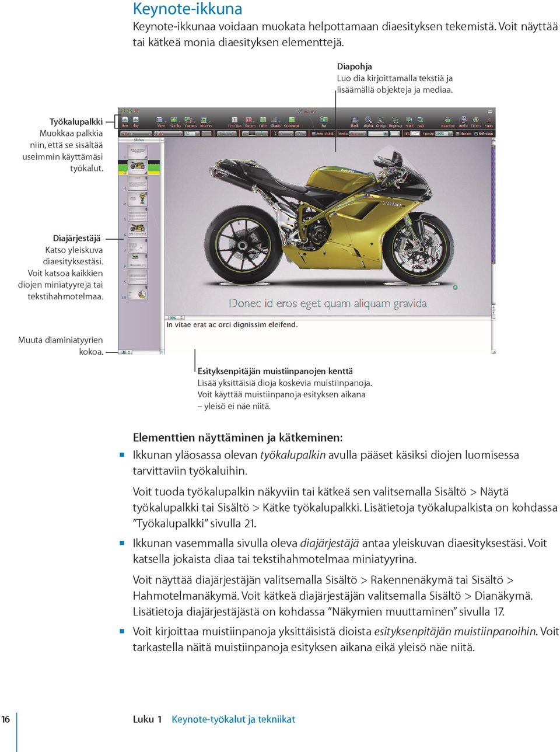Viewport: 560px width, 752px height.
Task: Open the line thickness dropdown next to Stroke
Action: click(x=378, y=134)
